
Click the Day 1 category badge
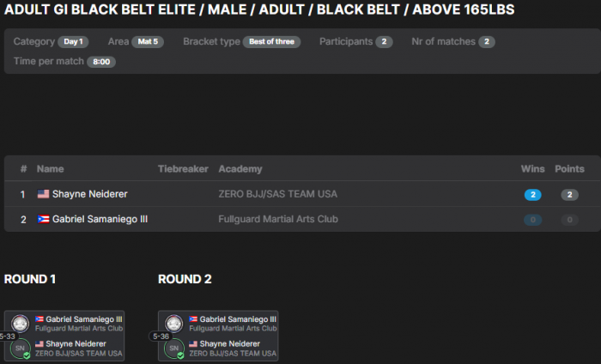tap(73, 42)
